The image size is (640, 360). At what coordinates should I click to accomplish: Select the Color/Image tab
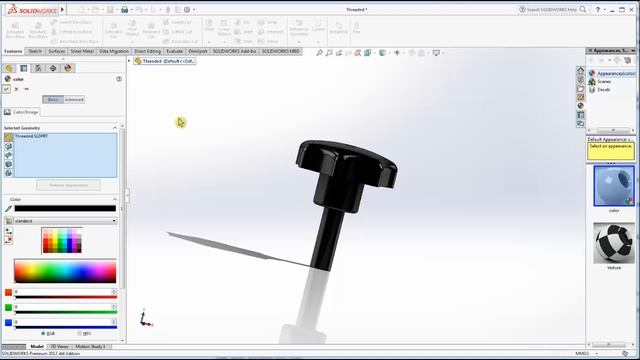click(x=21, y=112)
